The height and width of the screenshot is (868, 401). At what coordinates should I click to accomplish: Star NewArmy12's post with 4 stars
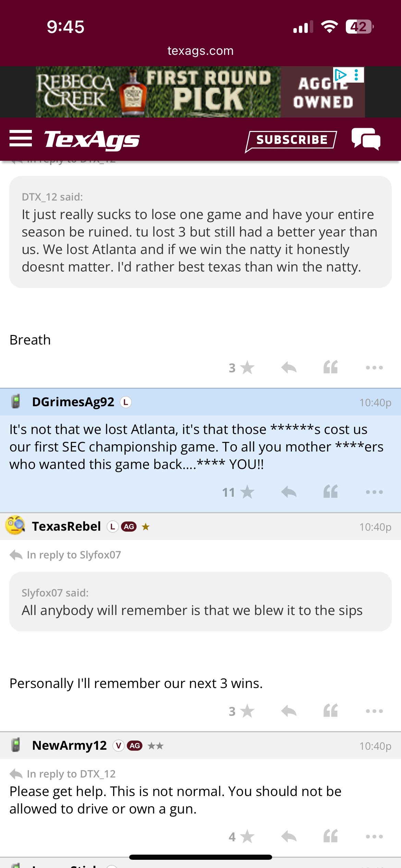[x=247, y=837]
